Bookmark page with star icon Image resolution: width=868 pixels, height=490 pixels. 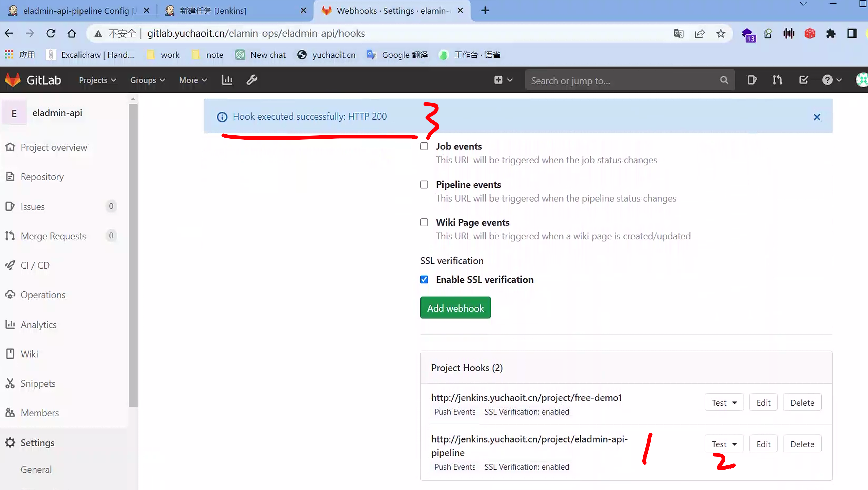pos(720,33)
